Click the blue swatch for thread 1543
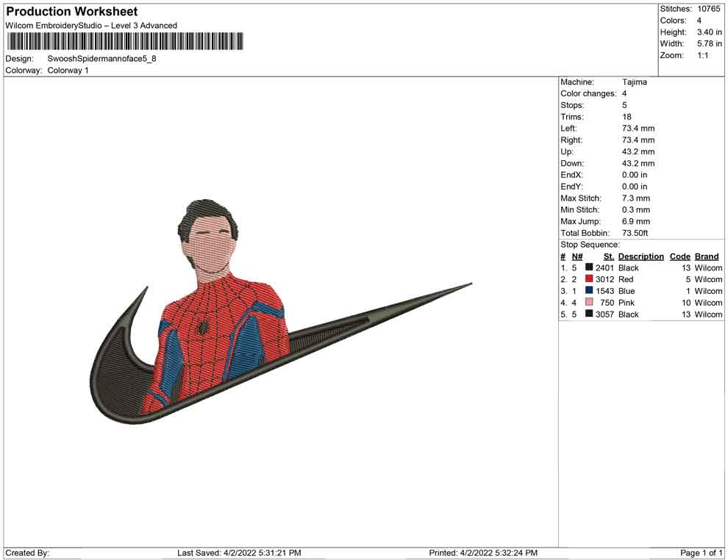This screenshot has height=560, width=728. [589, 290]
